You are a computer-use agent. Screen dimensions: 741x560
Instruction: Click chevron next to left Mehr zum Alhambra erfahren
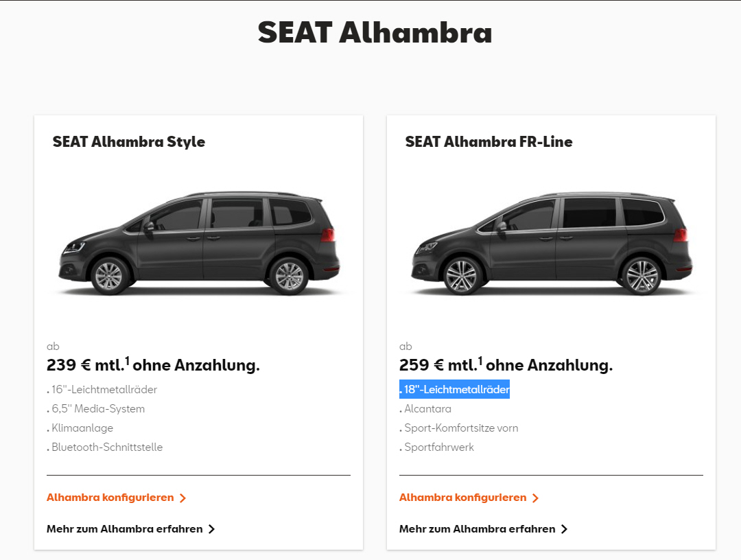[212, 529]
